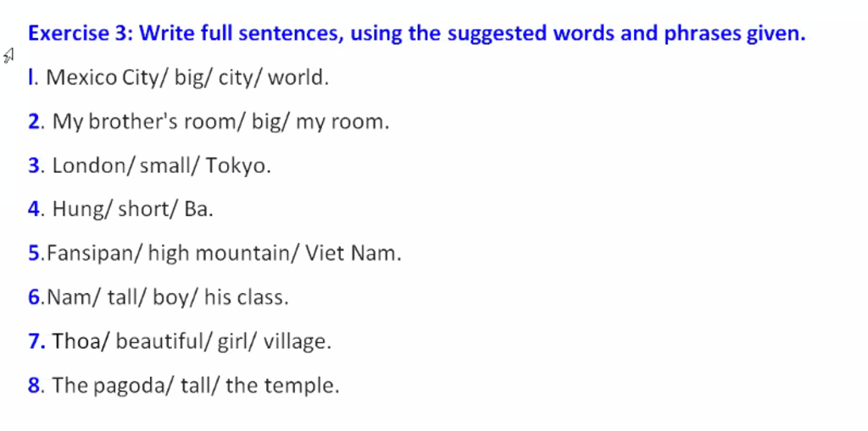The image size is (868, 431).
Task: Select sentence 1 about Mexico City
Action: [178, 77]
